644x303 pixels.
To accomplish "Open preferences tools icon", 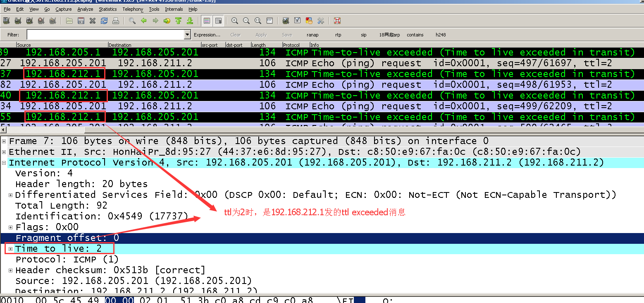I will 320,21.
